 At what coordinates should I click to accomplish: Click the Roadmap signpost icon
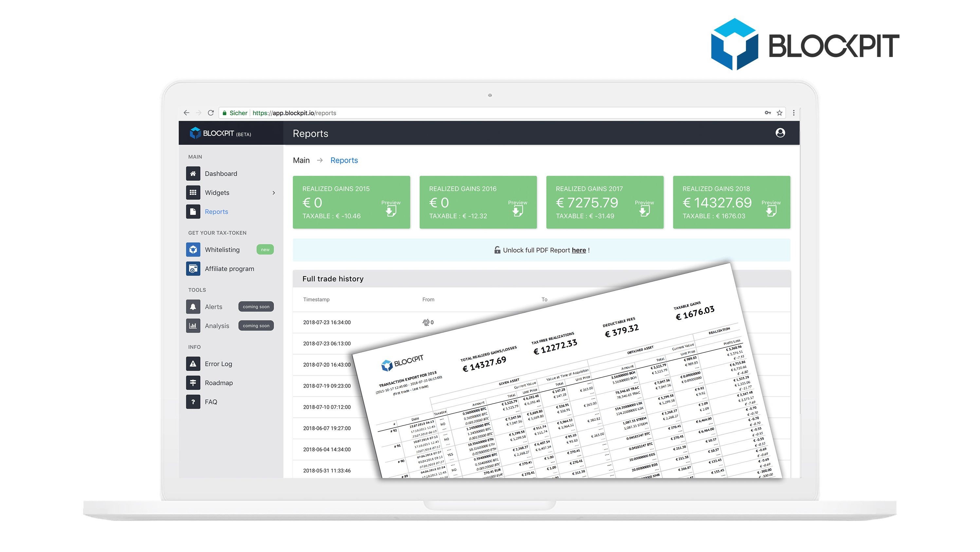(193, 383)
